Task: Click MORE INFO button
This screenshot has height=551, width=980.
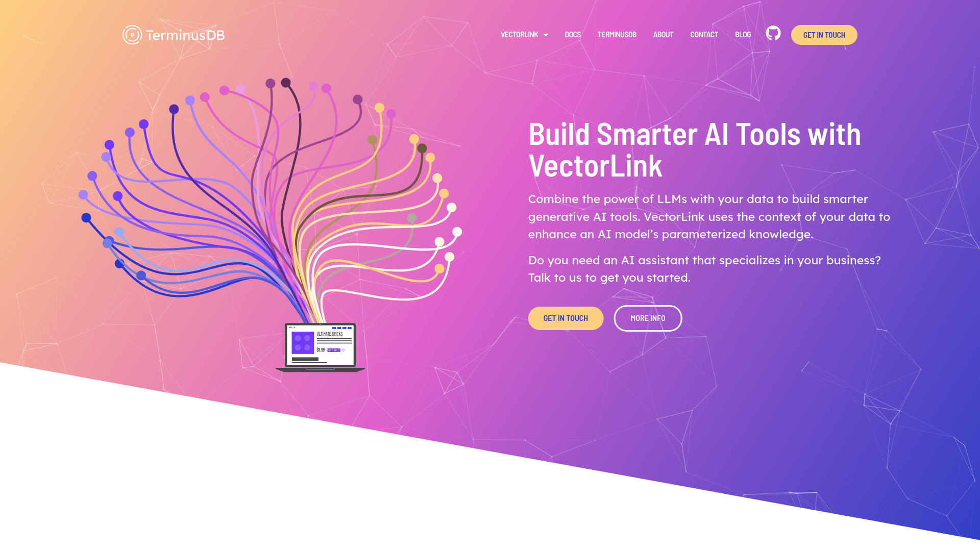Action: [648, 317]
